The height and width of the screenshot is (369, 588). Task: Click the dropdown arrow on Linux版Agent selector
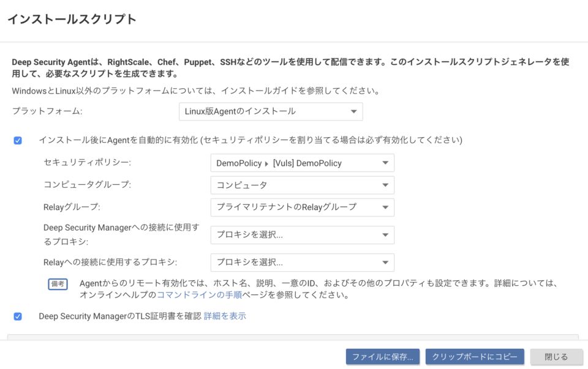click(x=353, y=111)
